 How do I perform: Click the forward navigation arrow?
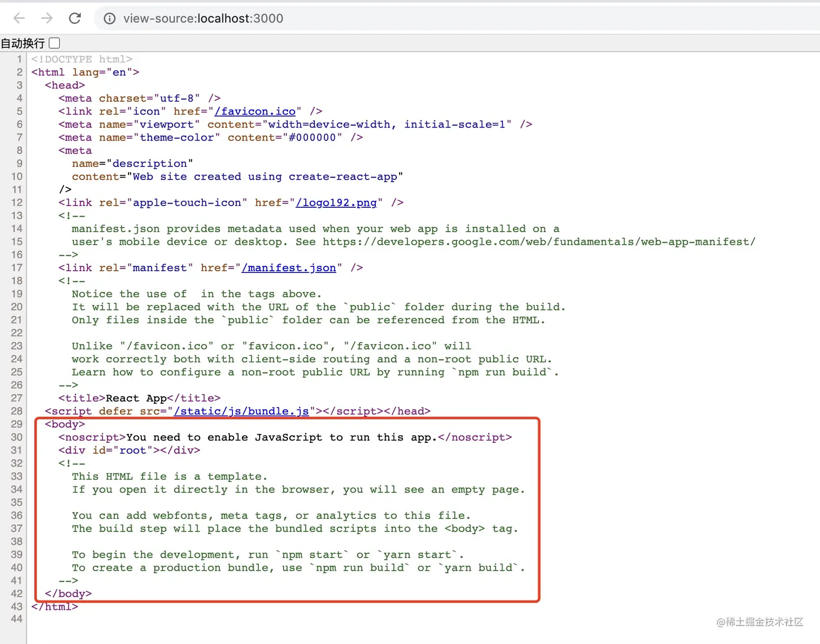(x=47, y=18)
